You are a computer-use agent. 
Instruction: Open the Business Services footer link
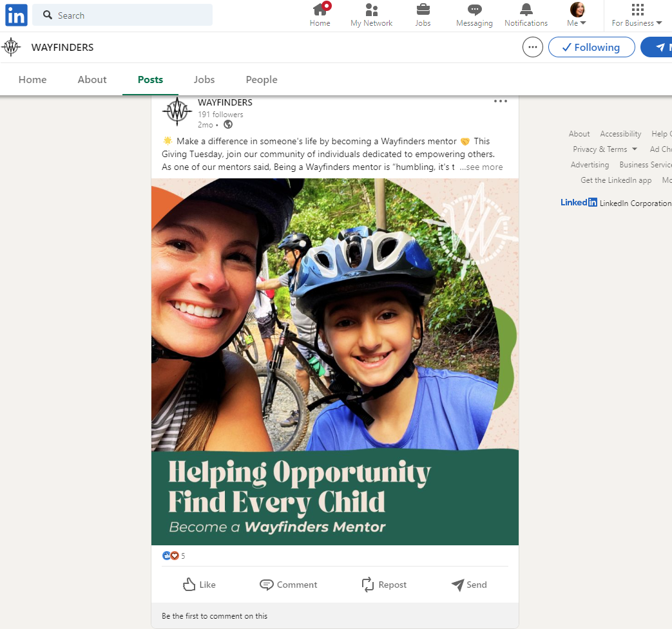646,164
